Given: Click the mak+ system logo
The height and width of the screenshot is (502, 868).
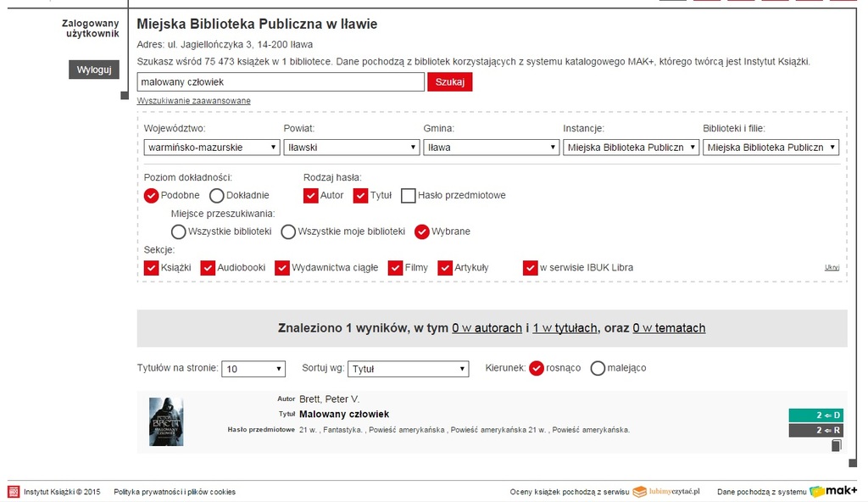Looking at the screenshot, I should click(x=833, y=491).
